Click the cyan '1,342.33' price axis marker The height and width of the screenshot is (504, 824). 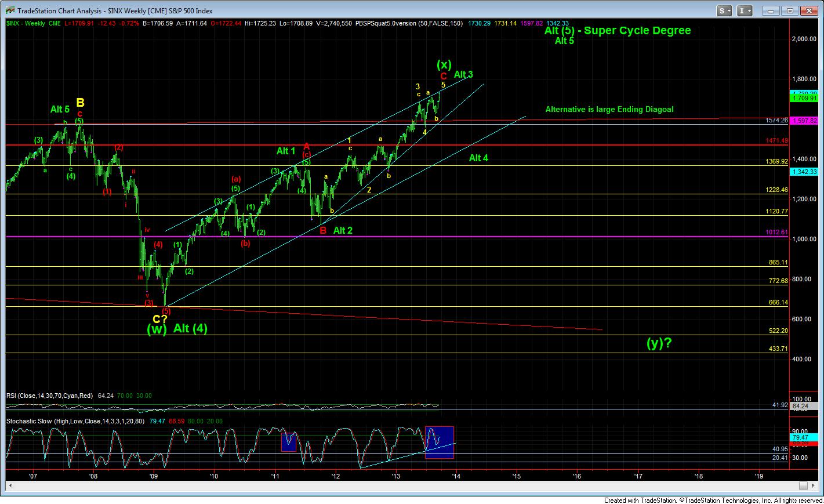[804, 172]
